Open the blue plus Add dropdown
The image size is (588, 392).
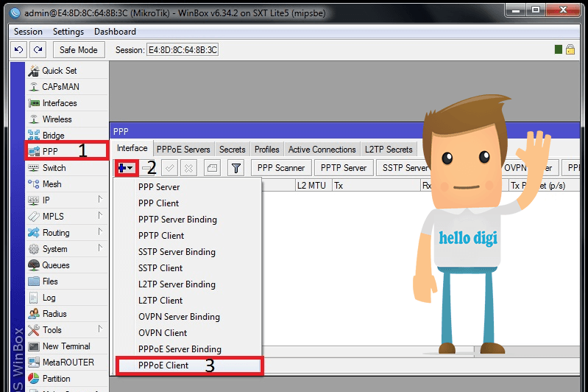click(126, 168)
